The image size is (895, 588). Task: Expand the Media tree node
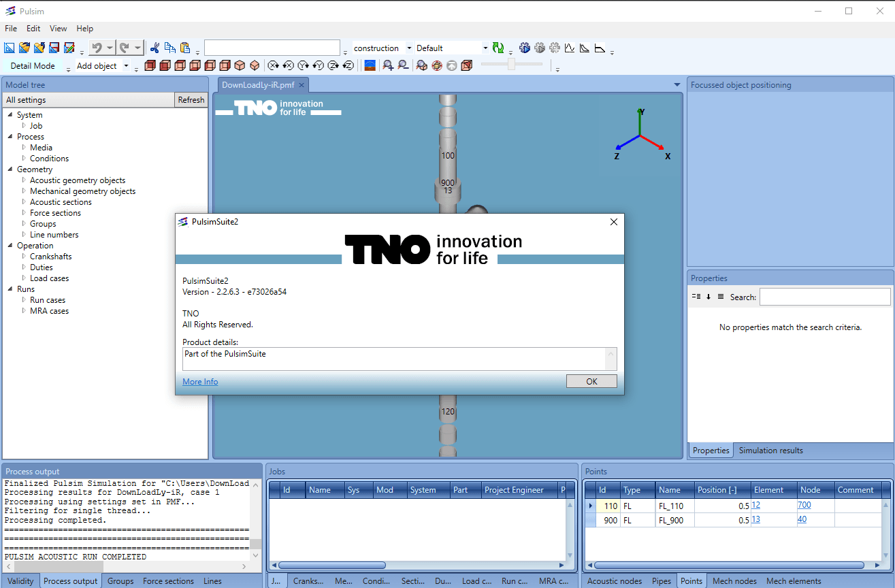pyautogui.click(x=24, y=148)
